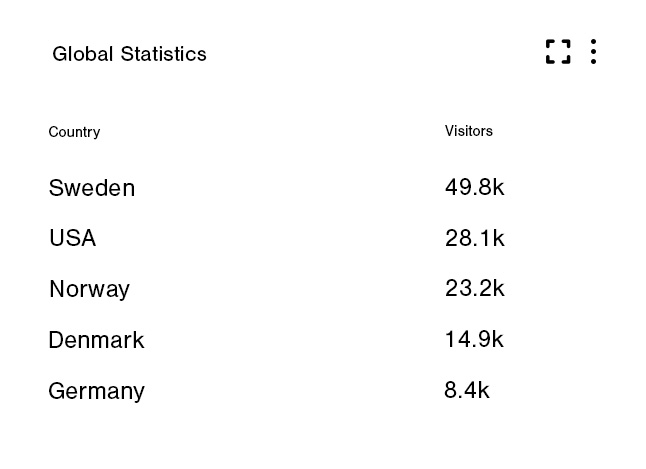Select the Sweden row
Viewport: 646px width, 469px height.
tap(91, 188)
